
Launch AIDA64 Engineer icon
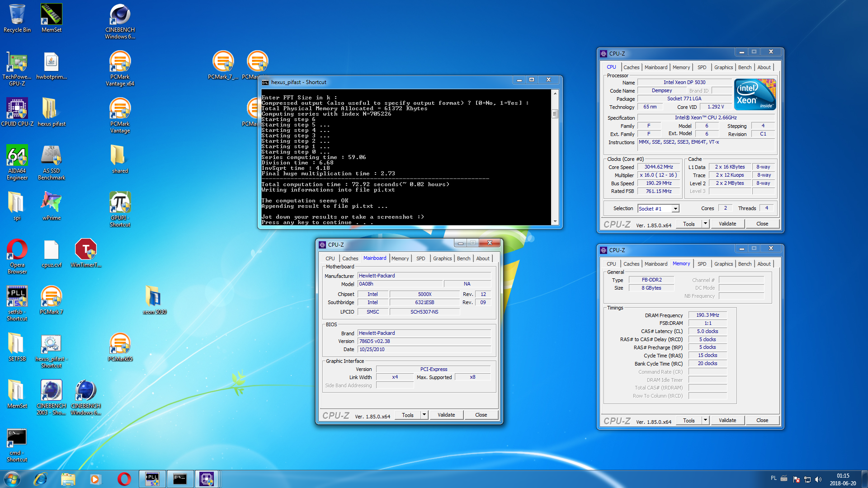click(x=17, y=162)
